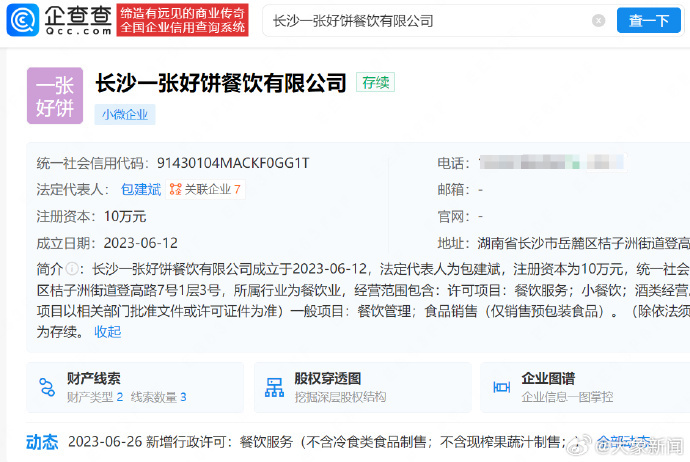Viewport: 690px width, 462px height.
Task: Open the 全部动态 link
Action: click(624, 442)
